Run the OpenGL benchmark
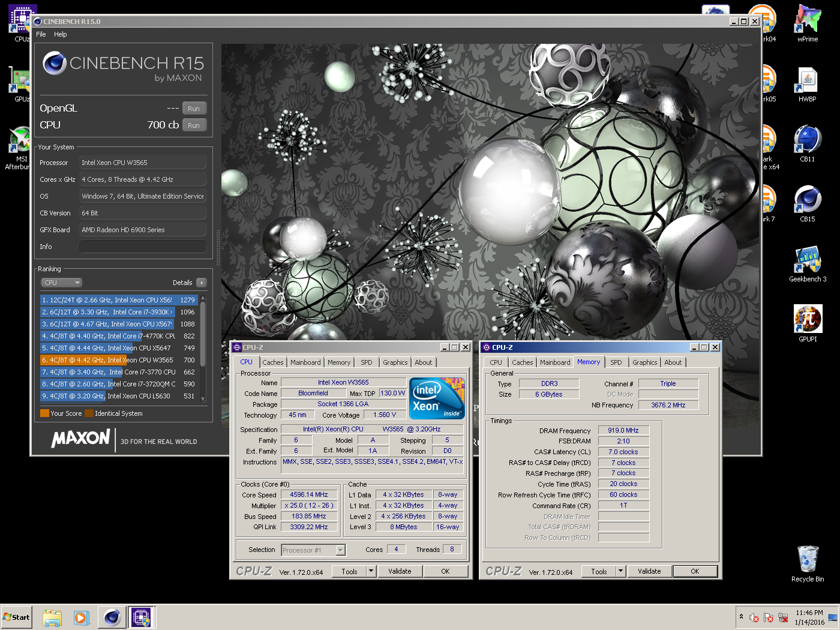This screenshot has width=840, height=630. click(194, 109)
